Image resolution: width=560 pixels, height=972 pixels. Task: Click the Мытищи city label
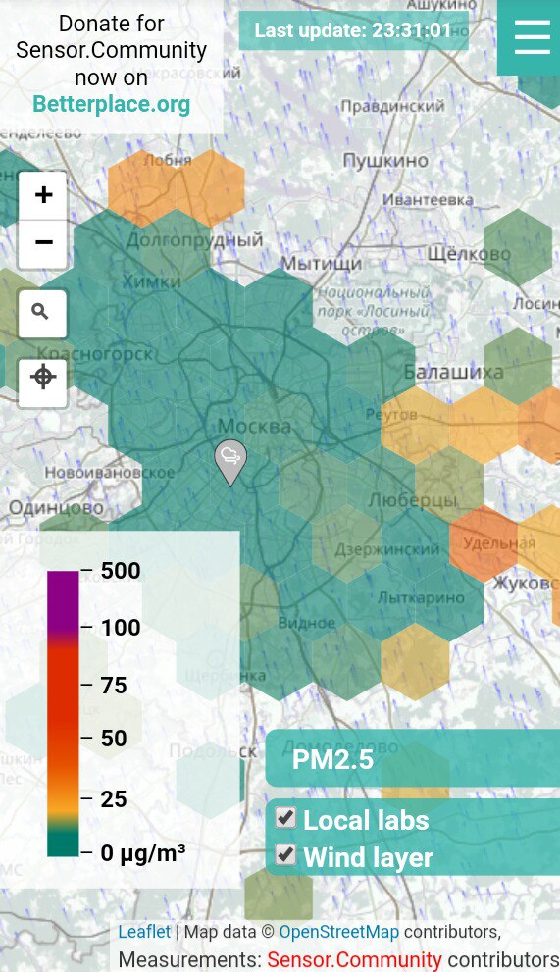pyautogui.click(x=322, y=263)
